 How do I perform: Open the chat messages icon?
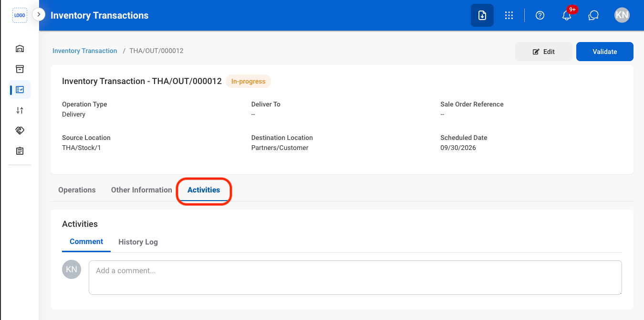pyautogui.click(x=593, y=15)
